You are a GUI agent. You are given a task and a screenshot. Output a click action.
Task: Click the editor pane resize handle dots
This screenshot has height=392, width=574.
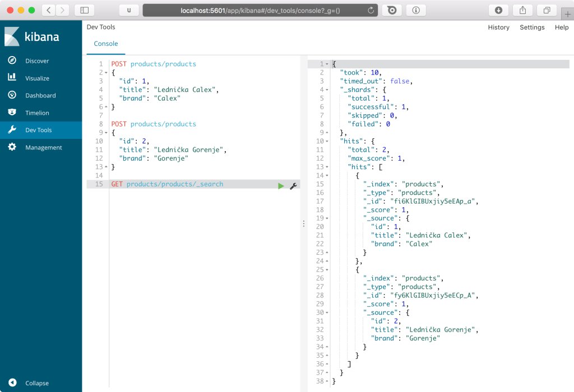(303, 223)
